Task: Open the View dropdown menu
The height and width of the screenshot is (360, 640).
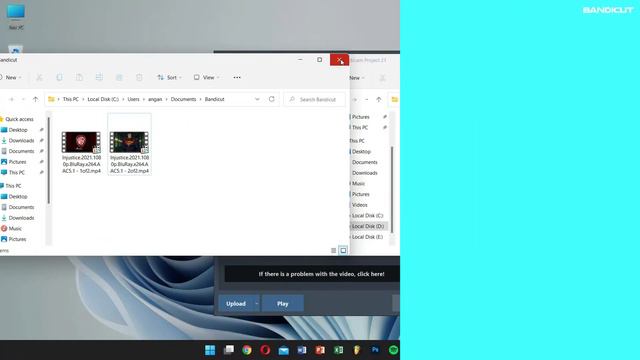Action: (207, 78)
